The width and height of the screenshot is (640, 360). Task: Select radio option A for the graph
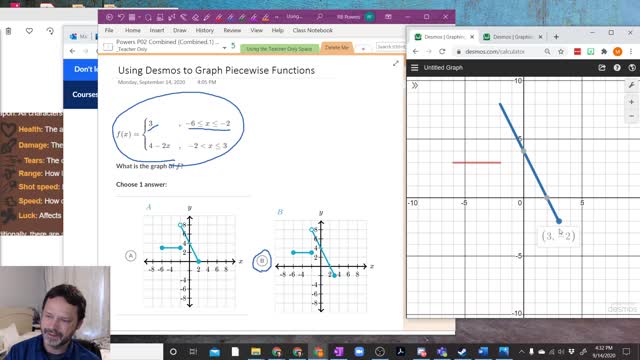pos(131,256)
